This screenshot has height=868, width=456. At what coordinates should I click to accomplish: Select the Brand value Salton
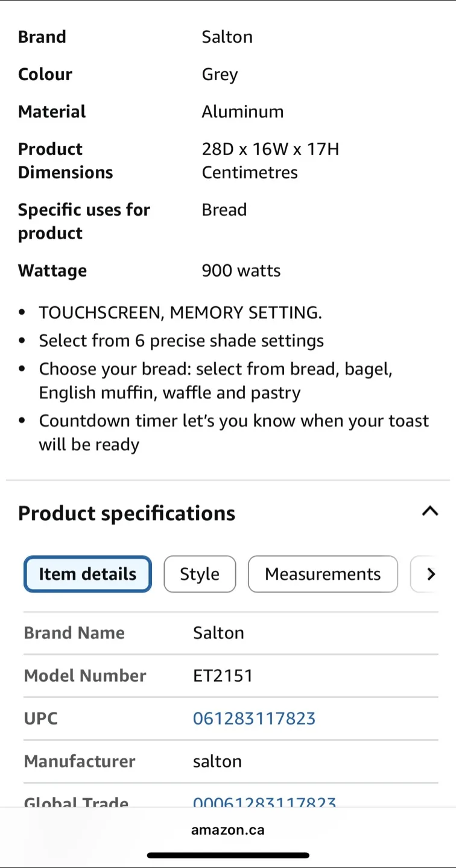point(227,37)
